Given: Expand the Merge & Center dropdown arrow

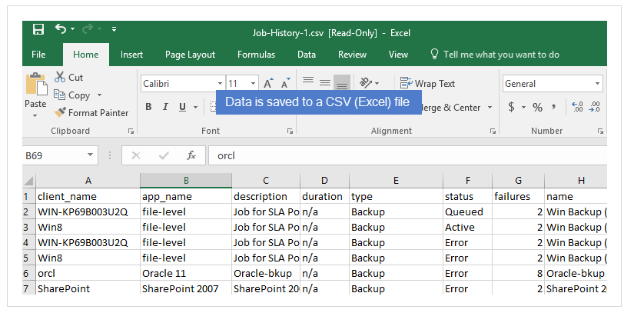Looking at the screenshot, I should 490,107.
